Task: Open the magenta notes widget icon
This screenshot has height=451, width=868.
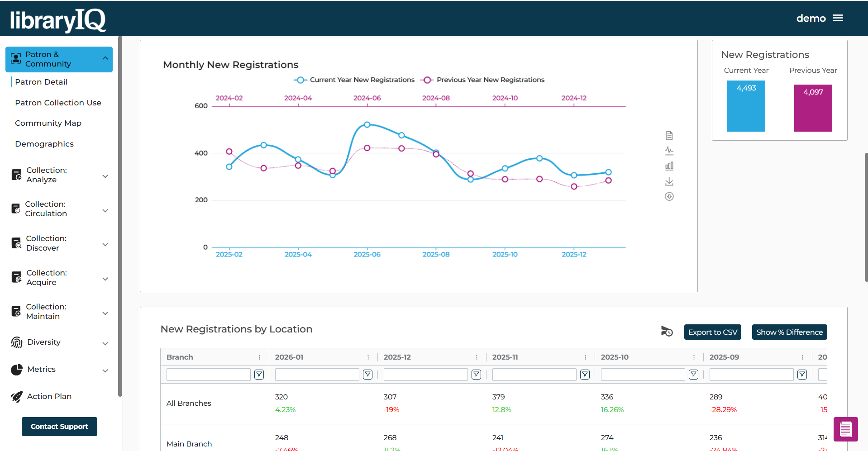Action: tap(845, 429)
